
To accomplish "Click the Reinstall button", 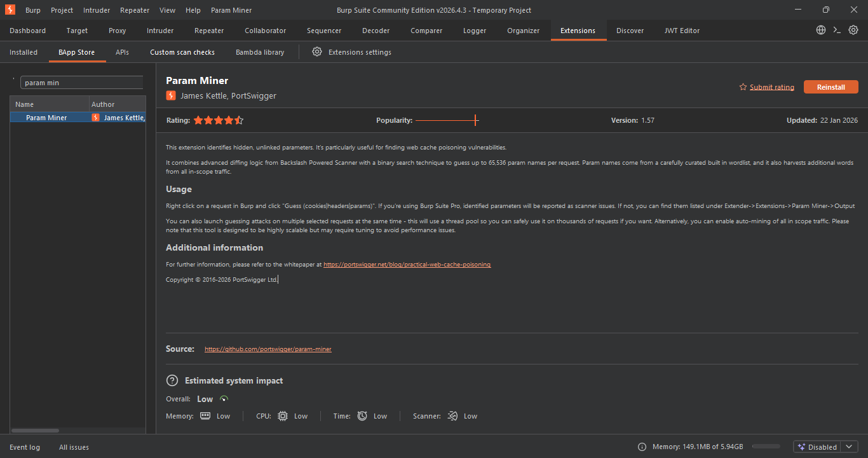I will point(831,87).
